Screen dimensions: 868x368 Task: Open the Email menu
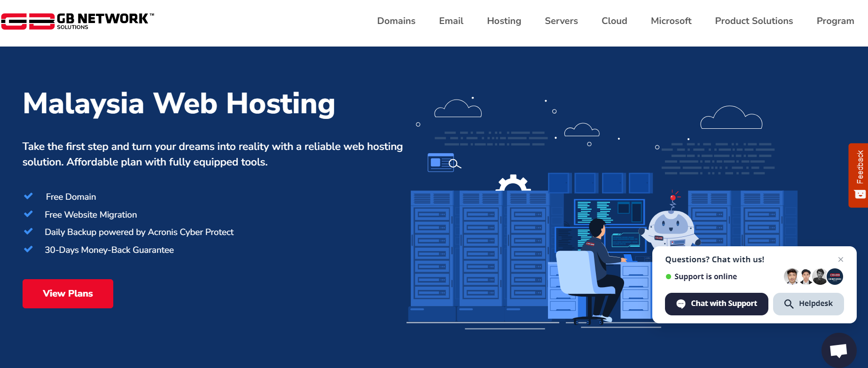[451, 21]
